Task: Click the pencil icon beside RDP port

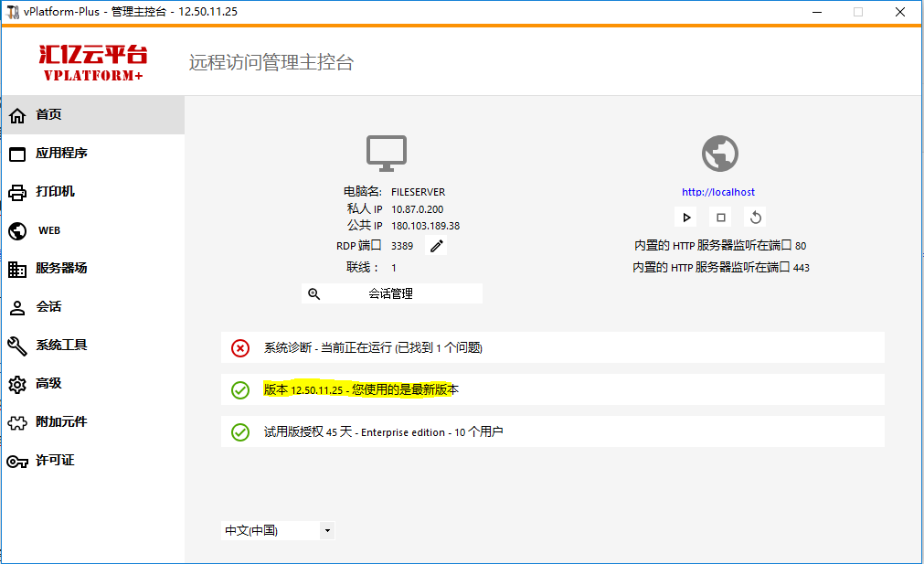Action: [437, 245]
